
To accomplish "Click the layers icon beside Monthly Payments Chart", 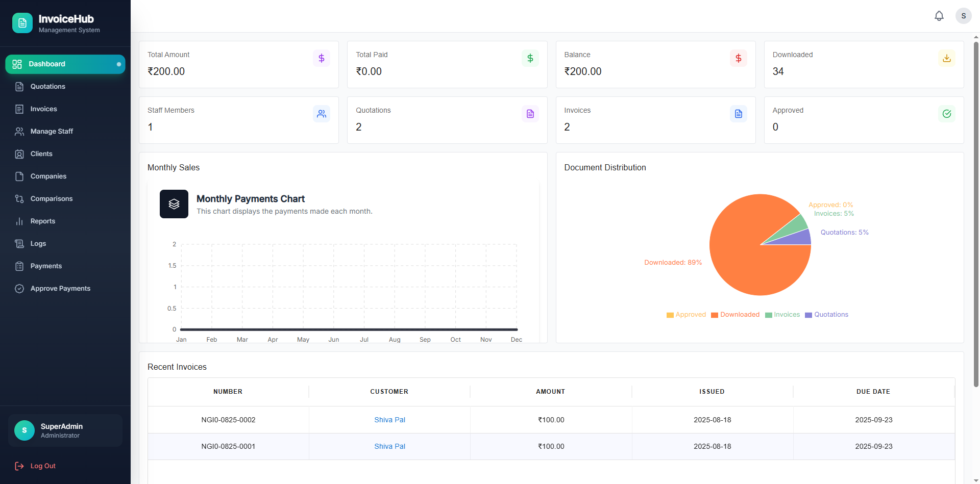I will coord(174,203).
